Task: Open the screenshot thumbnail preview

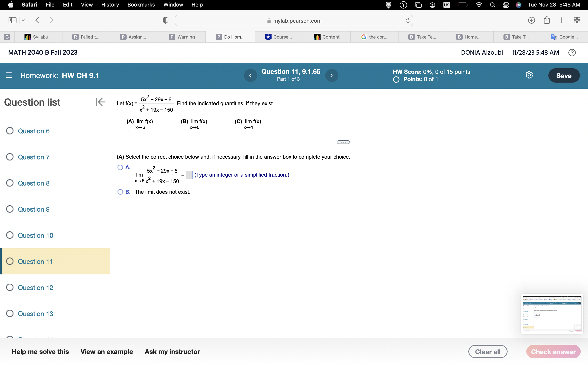Action: click(551, 314)
